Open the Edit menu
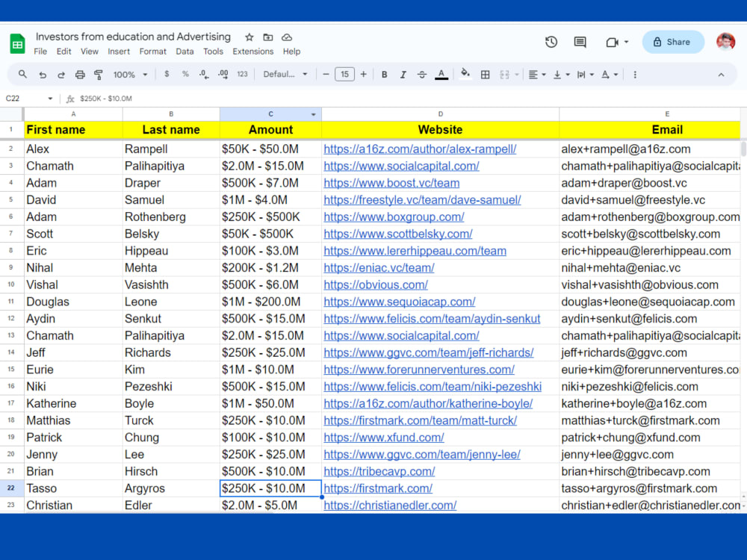Screen dimensions: 747x560 click(63, 52)
